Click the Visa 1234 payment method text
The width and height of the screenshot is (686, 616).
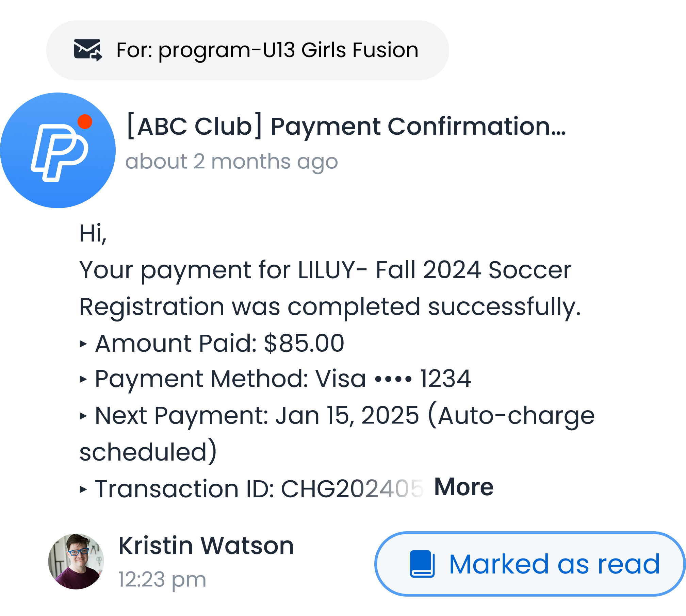coord(393,379)
